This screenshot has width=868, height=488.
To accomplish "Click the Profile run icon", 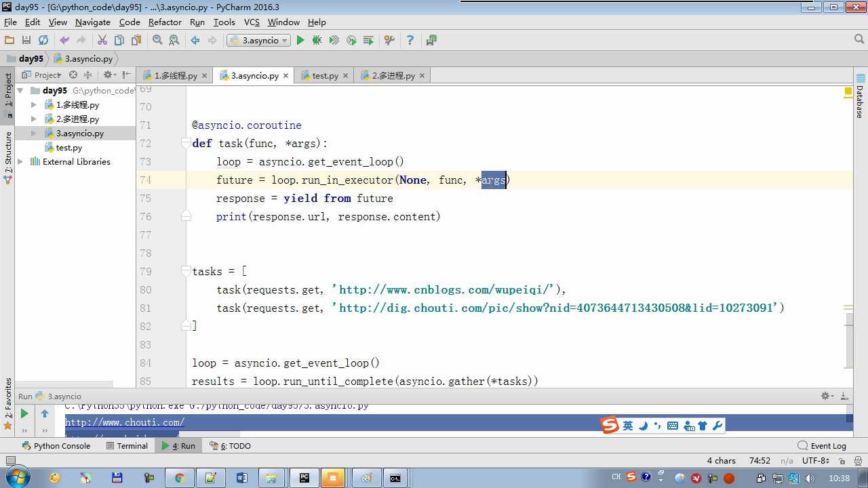I will coord(351,41).
